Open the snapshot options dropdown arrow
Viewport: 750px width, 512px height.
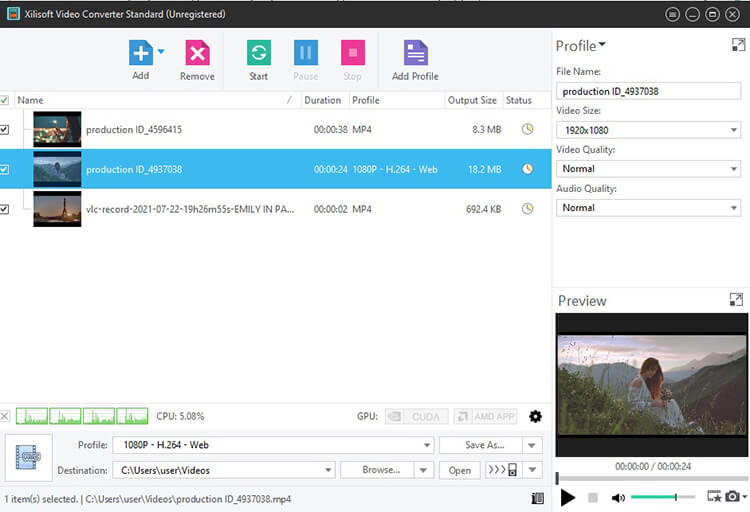(x=744, y=497)
